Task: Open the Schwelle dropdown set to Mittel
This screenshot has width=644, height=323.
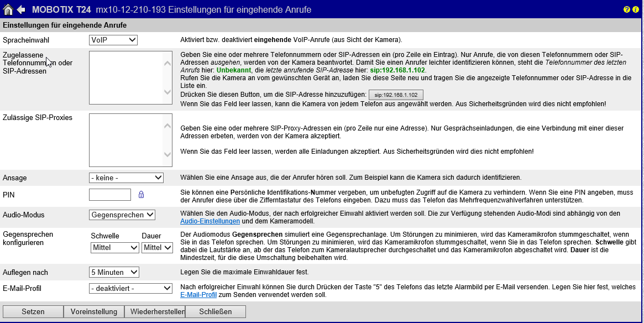Action: pyautogui.click(x=114, y=247)
